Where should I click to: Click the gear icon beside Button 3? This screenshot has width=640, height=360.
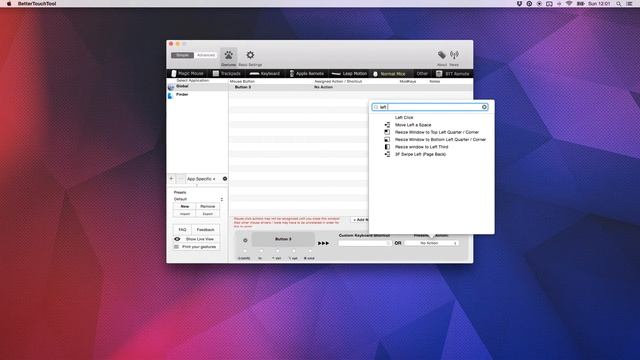[x=245, y=240]
